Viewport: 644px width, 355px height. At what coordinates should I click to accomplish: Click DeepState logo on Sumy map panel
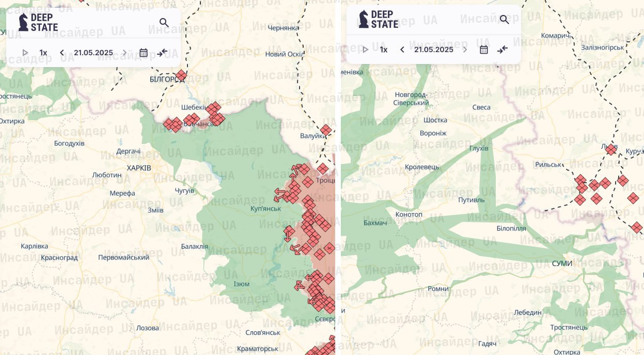click(379, 20)
